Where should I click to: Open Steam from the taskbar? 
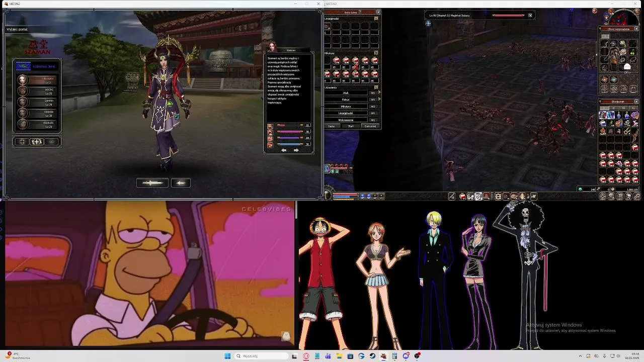[x=372, y=356]
